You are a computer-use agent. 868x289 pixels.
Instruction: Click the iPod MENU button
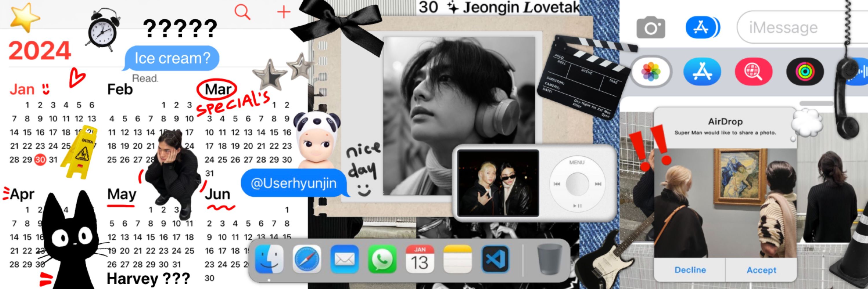577,162
